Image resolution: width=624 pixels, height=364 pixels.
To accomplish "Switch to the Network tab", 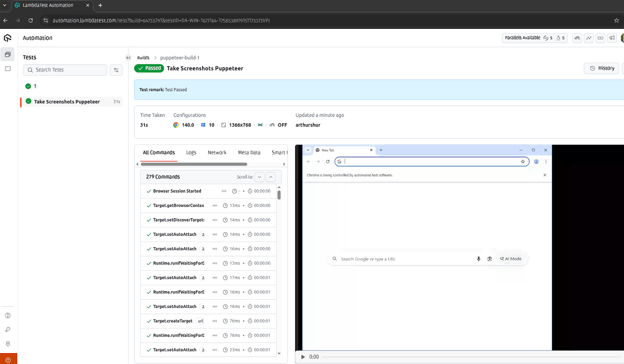I will 217,152.
